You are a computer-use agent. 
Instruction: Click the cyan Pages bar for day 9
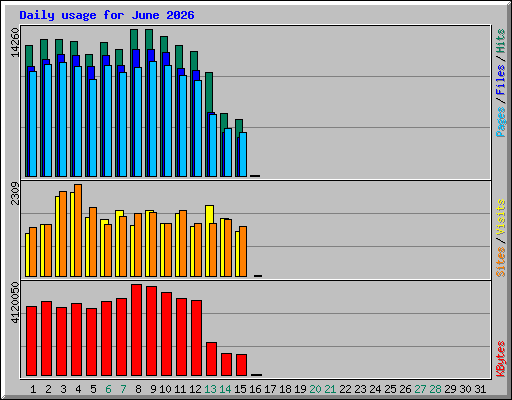[x=153, y=119]
